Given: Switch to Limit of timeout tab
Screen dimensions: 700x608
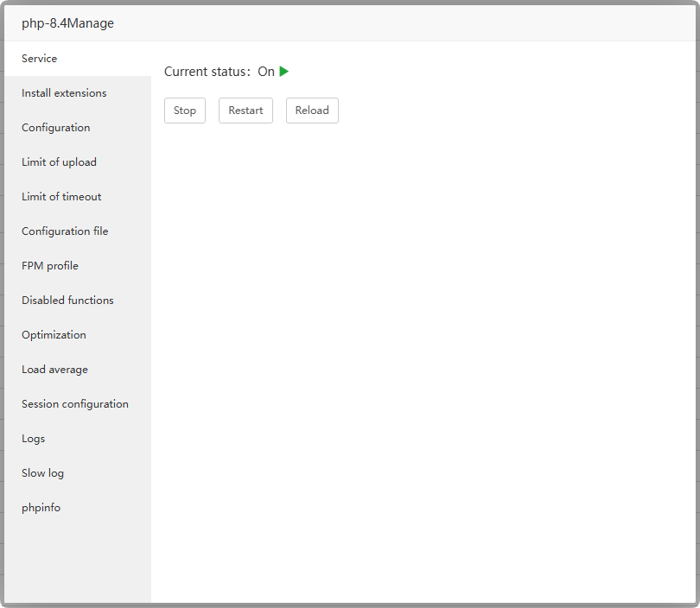Looking at the screenshot, I should (61, 197).
